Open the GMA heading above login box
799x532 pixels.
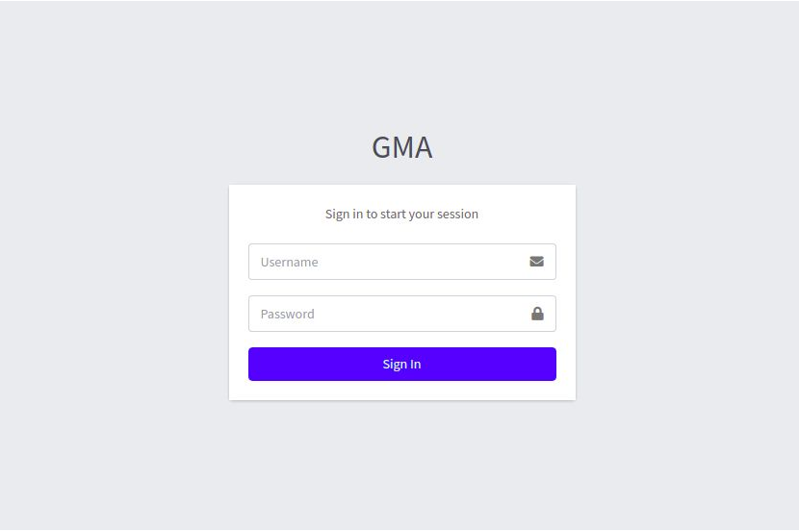tap(401, 147)
